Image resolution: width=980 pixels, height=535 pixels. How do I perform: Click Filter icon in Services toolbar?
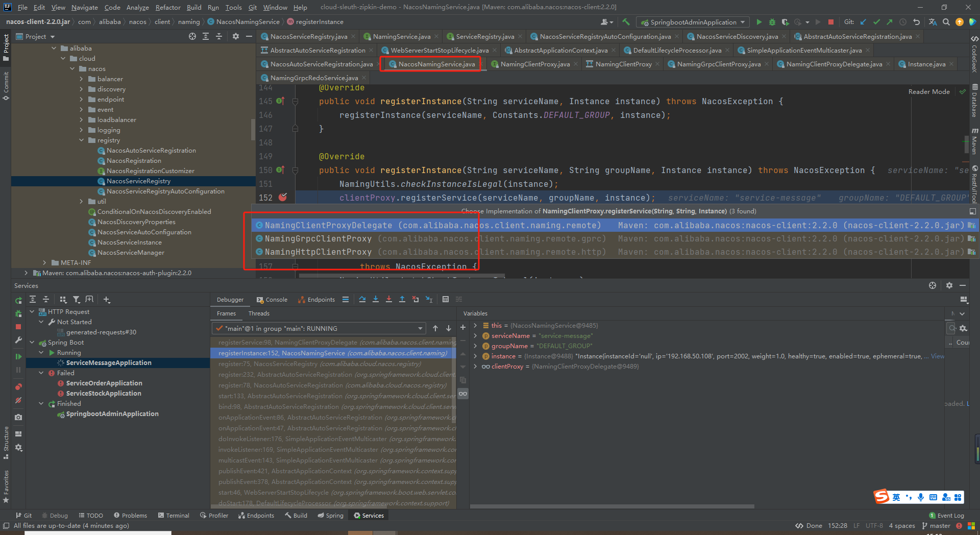click(x=77, y=300)
